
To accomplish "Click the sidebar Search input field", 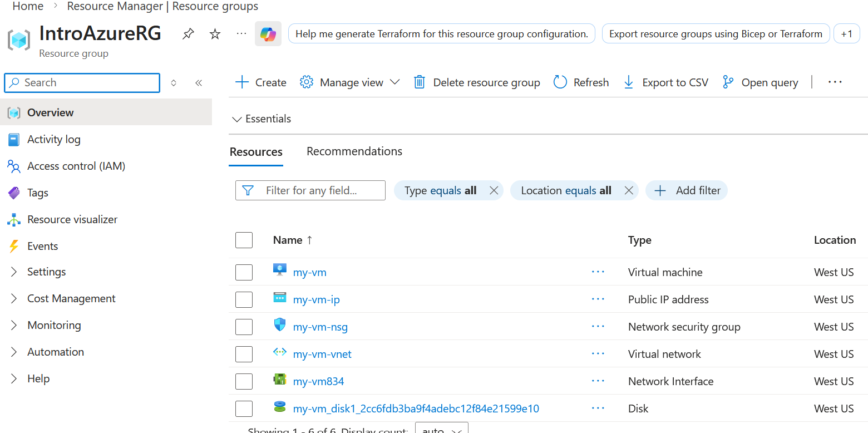I will [82, 83].
